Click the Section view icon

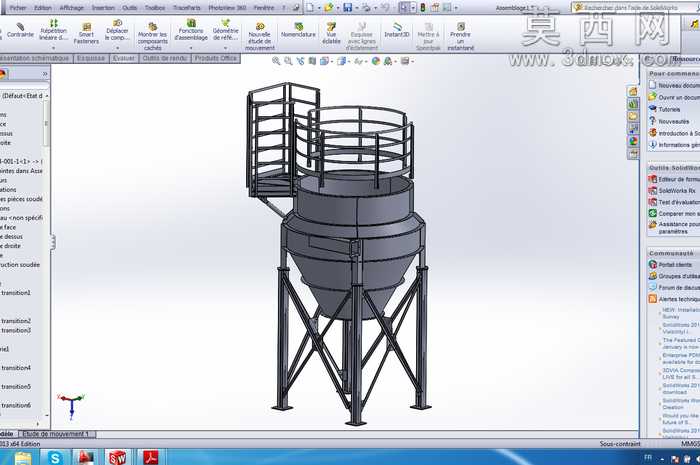pos(312,61)
